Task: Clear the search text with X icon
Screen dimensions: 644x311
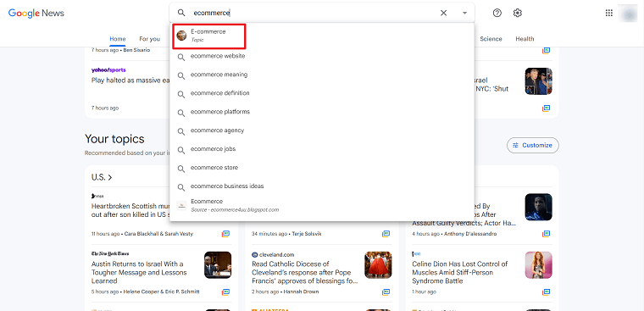Action: point(443,13)
